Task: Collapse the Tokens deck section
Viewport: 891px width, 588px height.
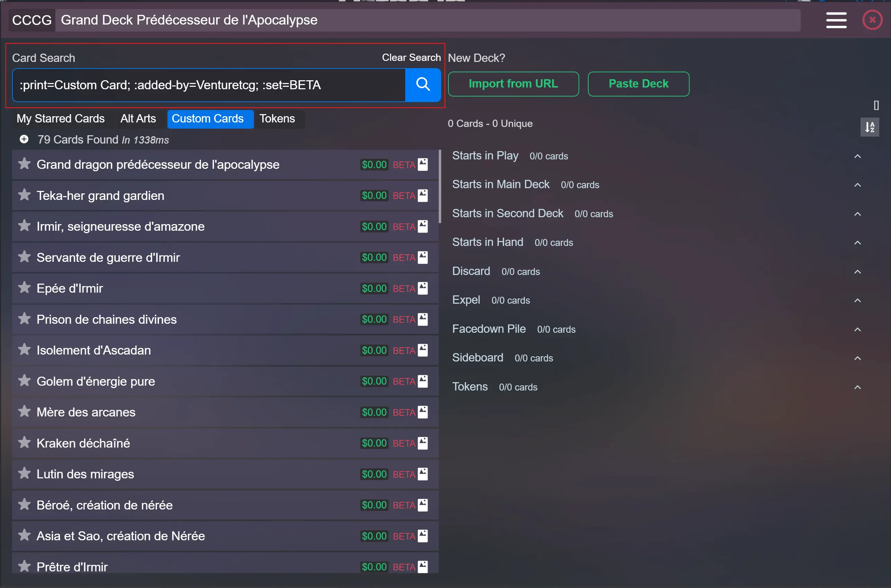Action: 857,387
